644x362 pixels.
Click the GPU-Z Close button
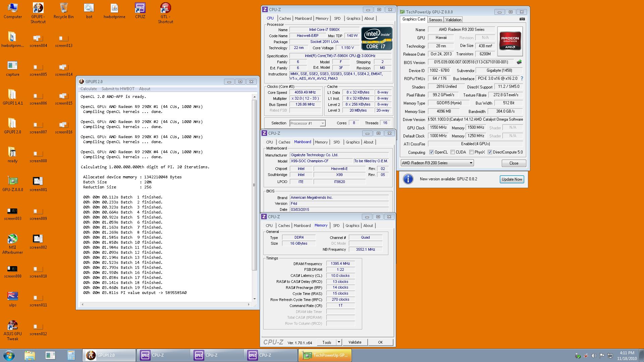pos(514,163)
